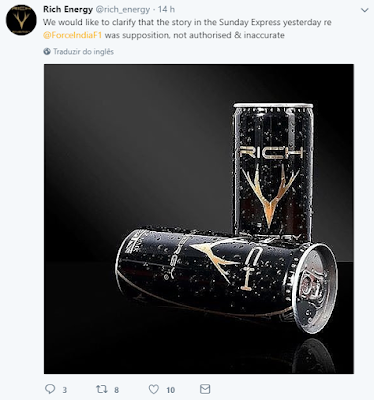
Task: Click the gold antler logo on upright can
Action: click(x=269, y=195)
